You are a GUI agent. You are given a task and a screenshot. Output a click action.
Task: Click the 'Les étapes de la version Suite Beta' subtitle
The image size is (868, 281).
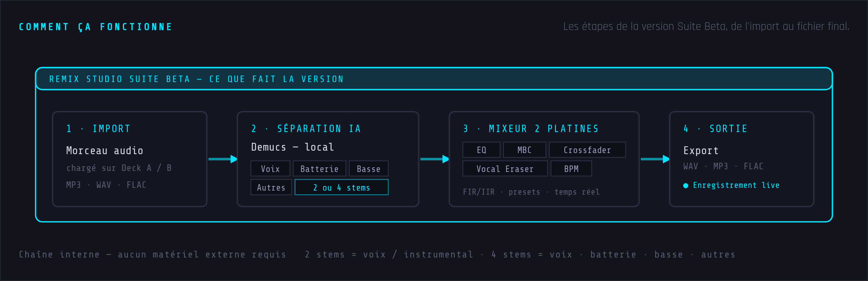[x=706, y=26]
